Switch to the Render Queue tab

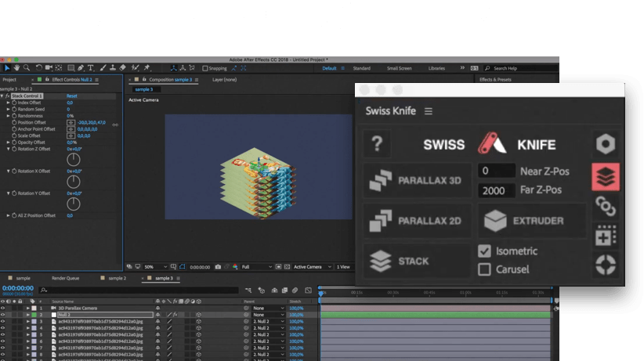click(x=65, y=278)
